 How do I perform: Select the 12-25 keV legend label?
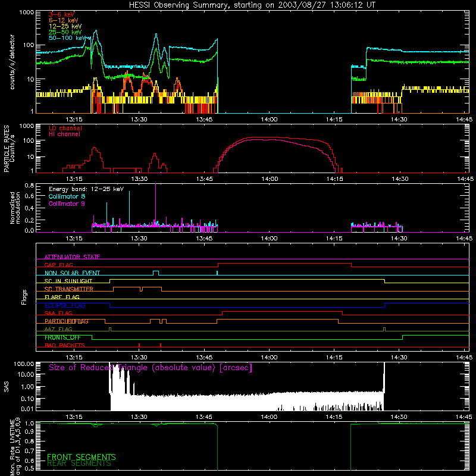pos(65,26)
